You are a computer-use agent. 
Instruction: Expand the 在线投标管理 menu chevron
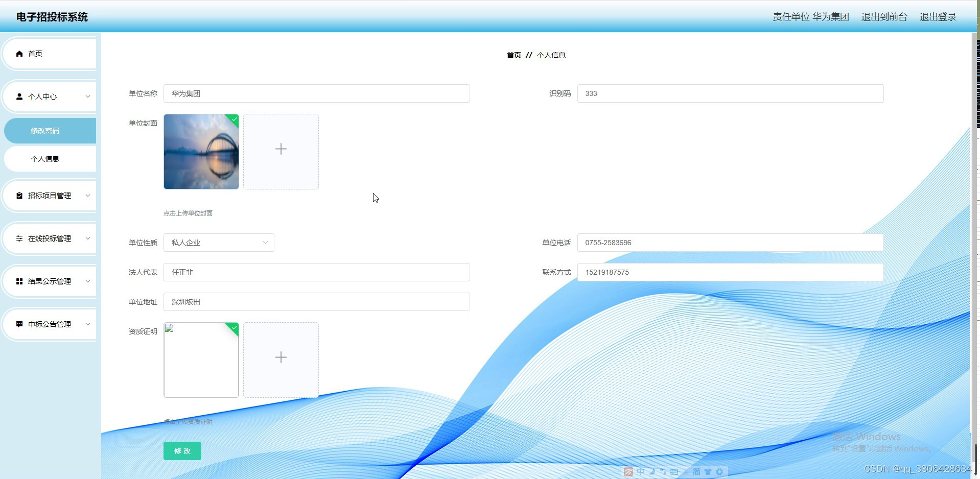pos(88,238)
